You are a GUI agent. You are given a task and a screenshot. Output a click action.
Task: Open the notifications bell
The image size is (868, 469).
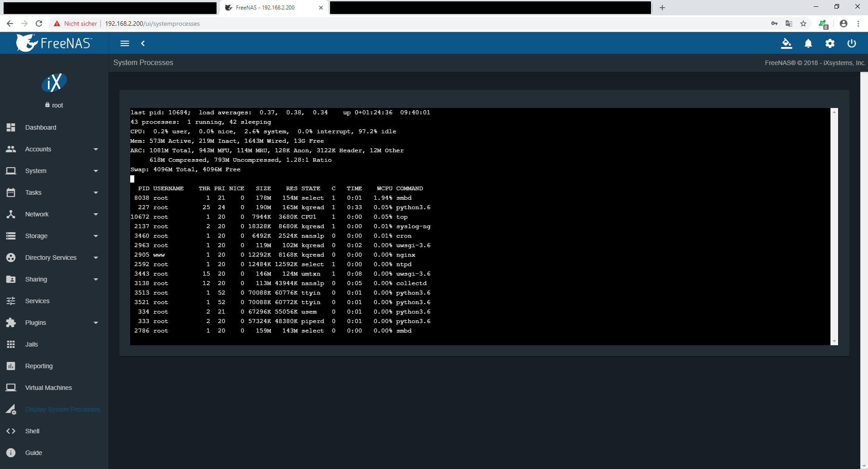click(x=808, y=43)
